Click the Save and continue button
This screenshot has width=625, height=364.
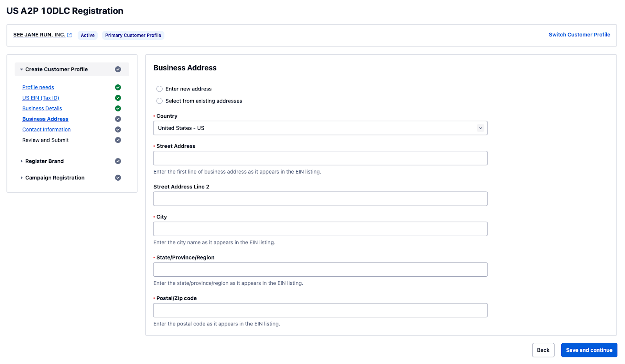[x=589, y=350]
